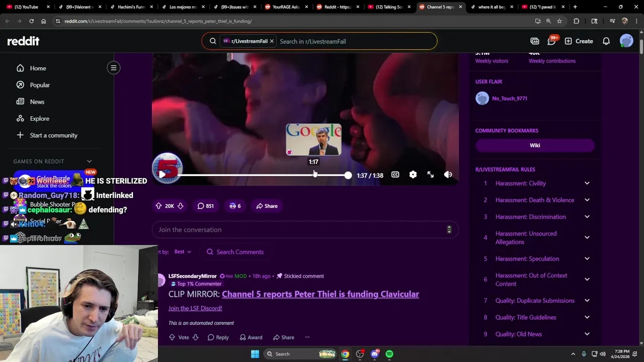This screenshot has height=362, width=644.
Task: Expand rule 5 Harassment: Speculation
Action: pyautogui.click(x=587, y=259)
